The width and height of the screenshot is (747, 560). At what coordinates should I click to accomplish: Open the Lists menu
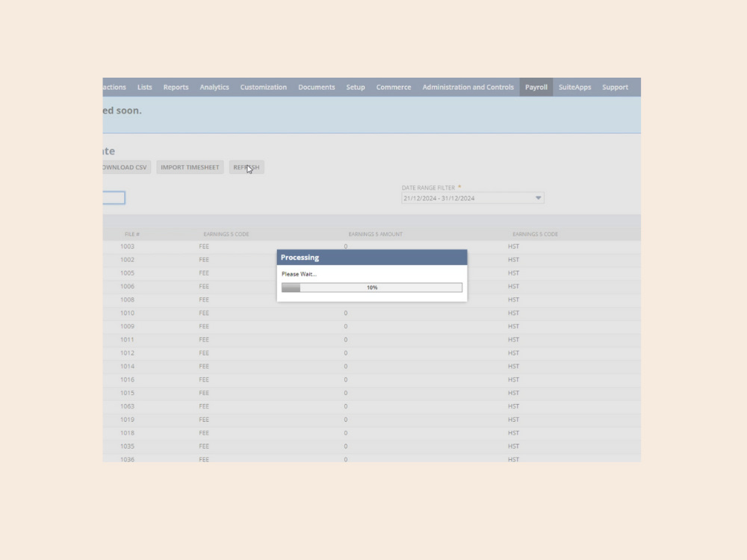coord(144,87)
